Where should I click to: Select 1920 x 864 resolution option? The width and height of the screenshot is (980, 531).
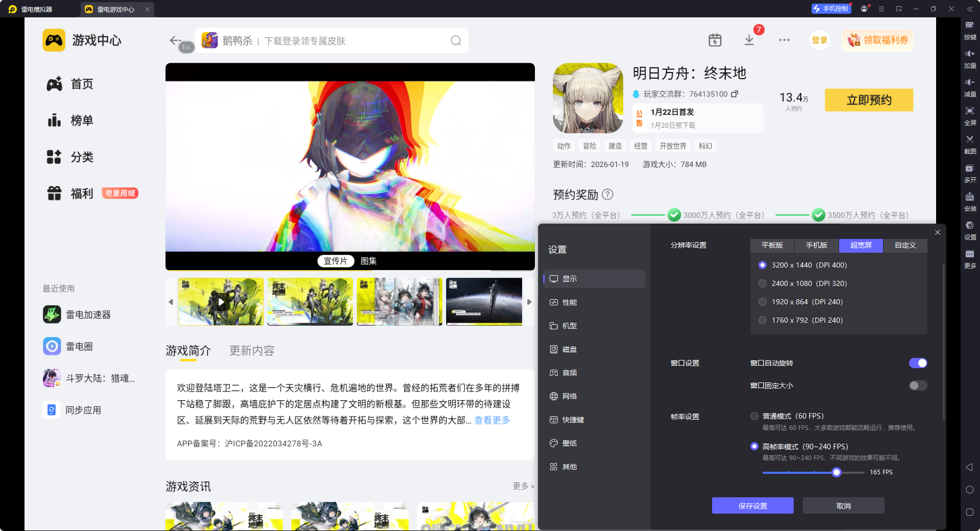[763, 302]
